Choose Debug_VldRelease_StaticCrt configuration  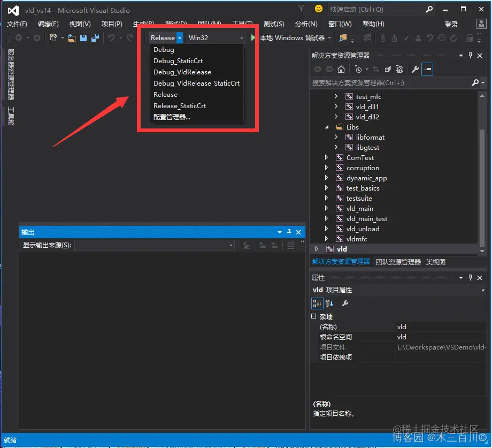[x=196, y=83]
